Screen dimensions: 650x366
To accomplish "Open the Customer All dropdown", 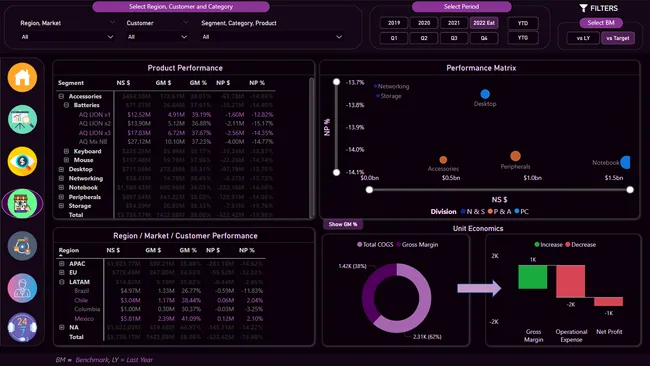I will pos(157,37).
